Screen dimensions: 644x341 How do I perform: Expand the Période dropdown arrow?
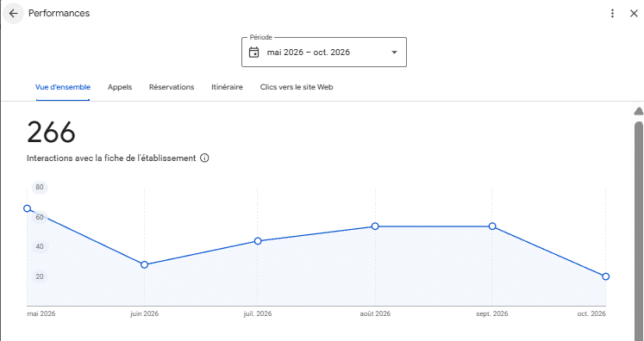click(394, 53)
